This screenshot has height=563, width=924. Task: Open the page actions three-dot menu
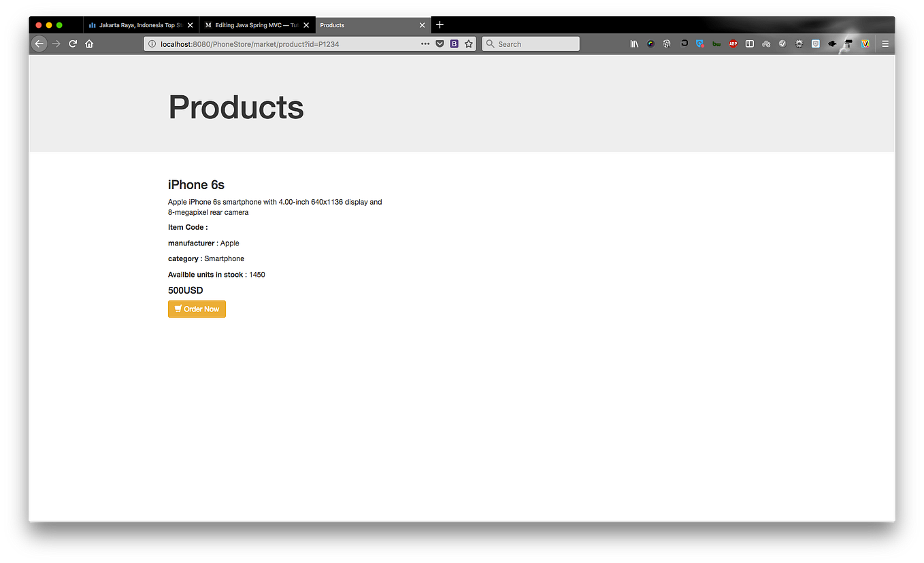pyautogui.click(x=425, y=44)
